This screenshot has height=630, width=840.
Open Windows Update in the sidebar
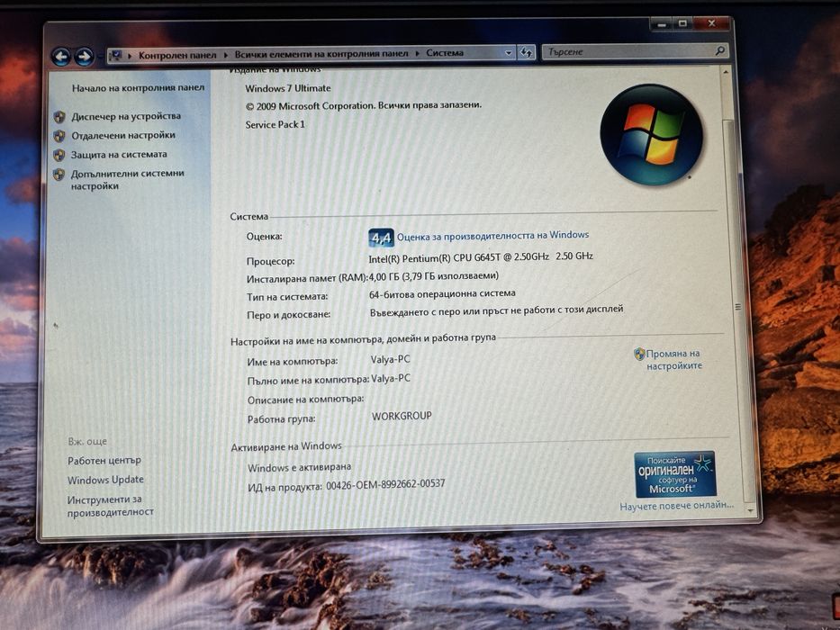pyautogui.click(x=105, y=480)
